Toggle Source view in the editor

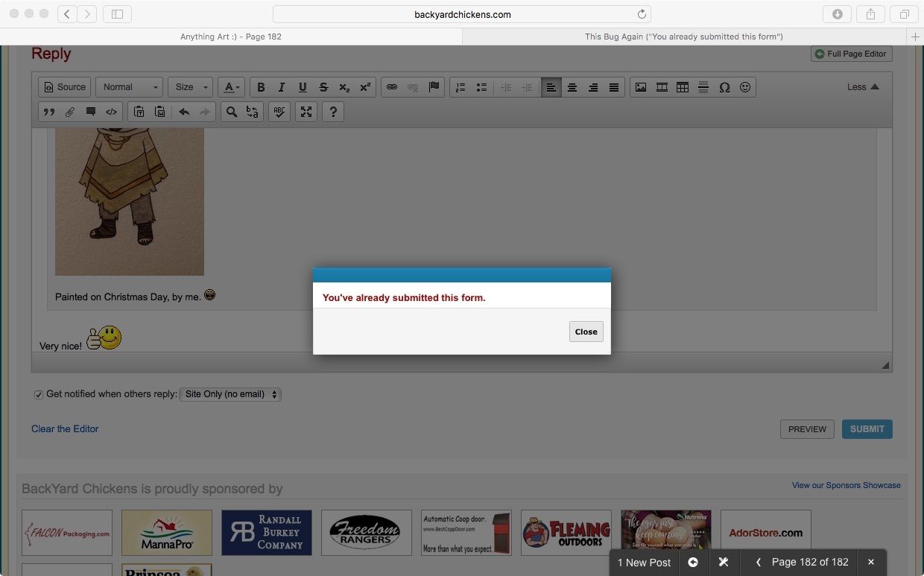[65, 87]
